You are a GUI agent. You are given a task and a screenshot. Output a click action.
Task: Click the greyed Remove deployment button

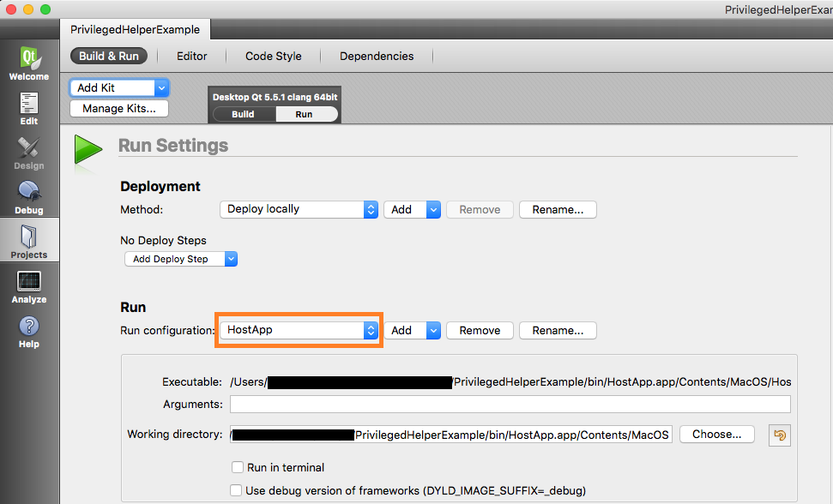click(x=480, y=209)
